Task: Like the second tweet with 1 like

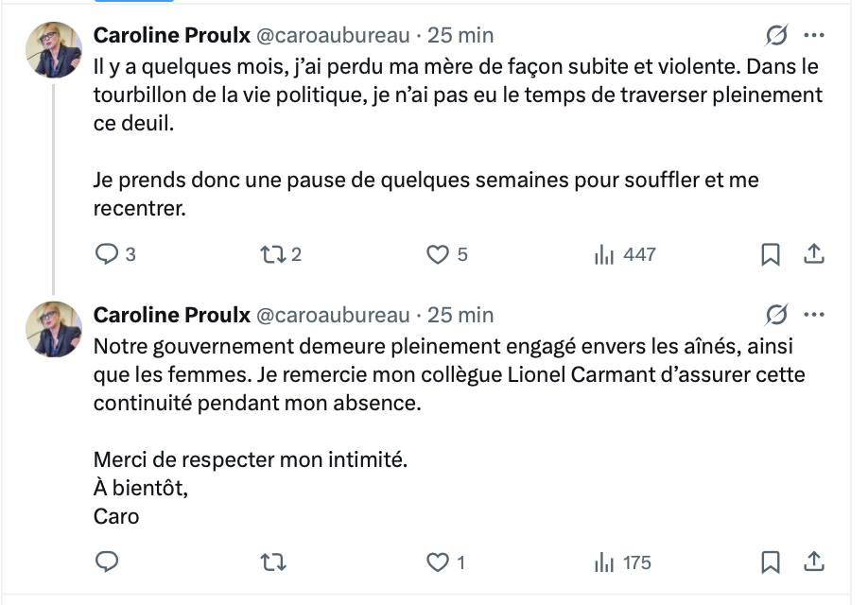Action: click(437, 562)
